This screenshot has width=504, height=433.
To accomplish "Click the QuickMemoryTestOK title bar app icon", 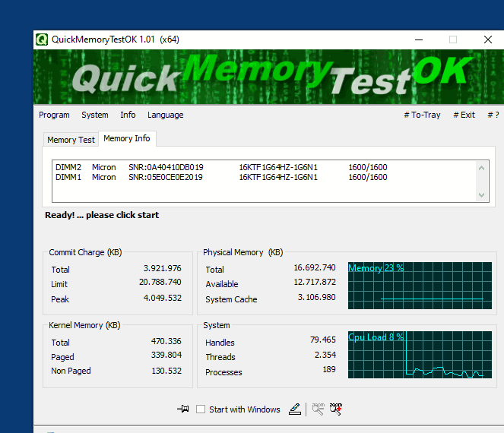I will tap(42, 40).
